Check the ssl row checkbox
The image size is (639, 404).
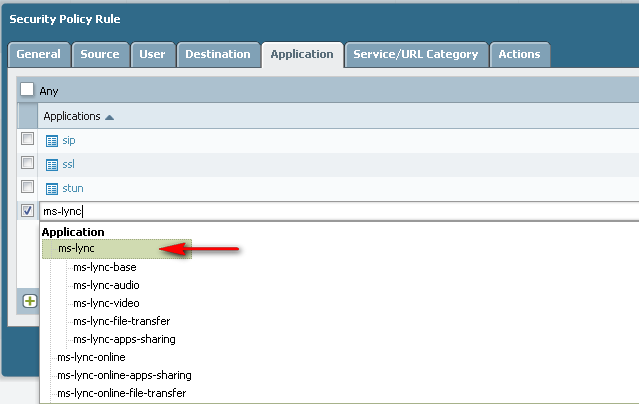[x=27, y=163]
